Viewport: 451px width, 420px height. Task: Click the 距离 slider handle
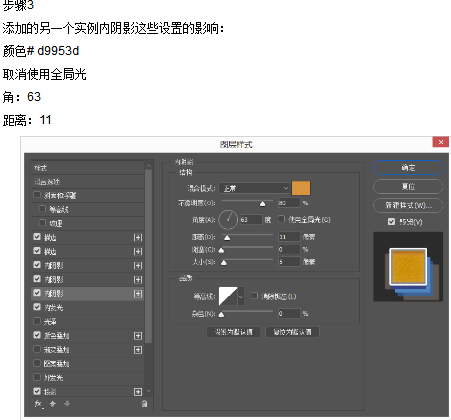coord(227,238)
